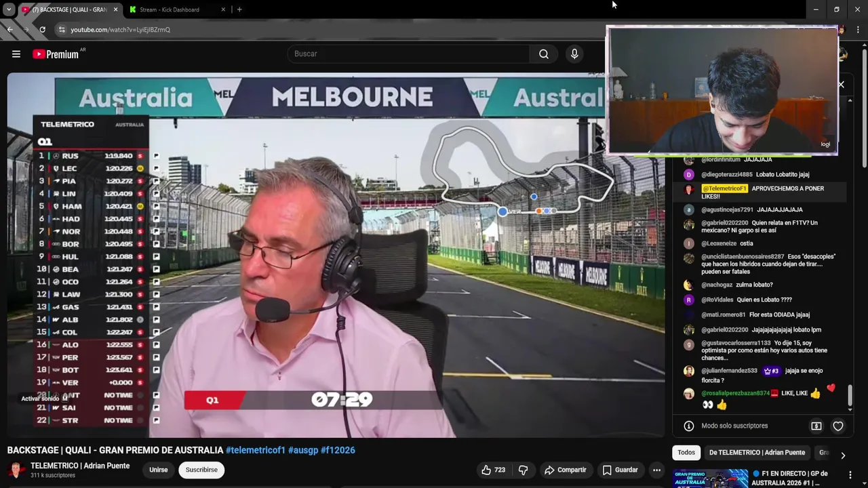Image resolution: width=868 pixels, height=488 pixels.
Task: Open more actions three-dot menu under video
Action: point(656,470)
